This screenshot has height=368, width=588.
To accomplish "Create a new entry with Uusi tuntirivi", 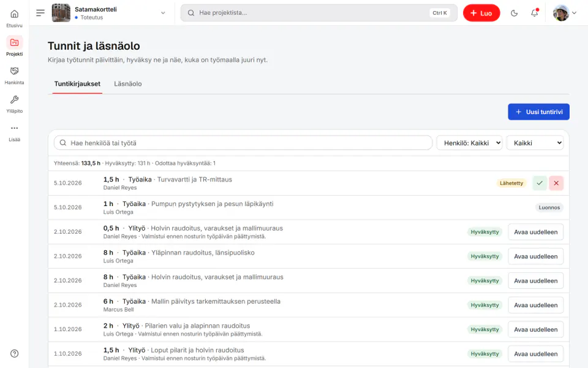I will pos(538,112).
